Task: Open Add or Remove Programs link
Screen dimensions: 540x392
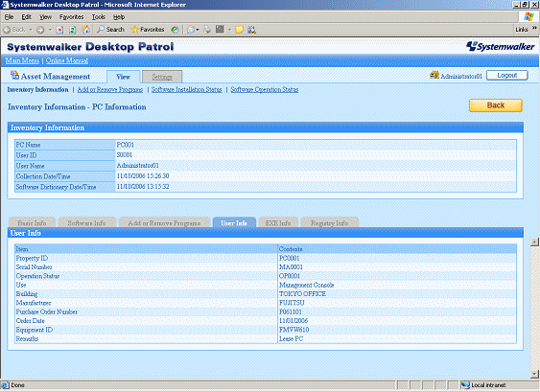Action: pyautogui.click(x=110, y=89)
